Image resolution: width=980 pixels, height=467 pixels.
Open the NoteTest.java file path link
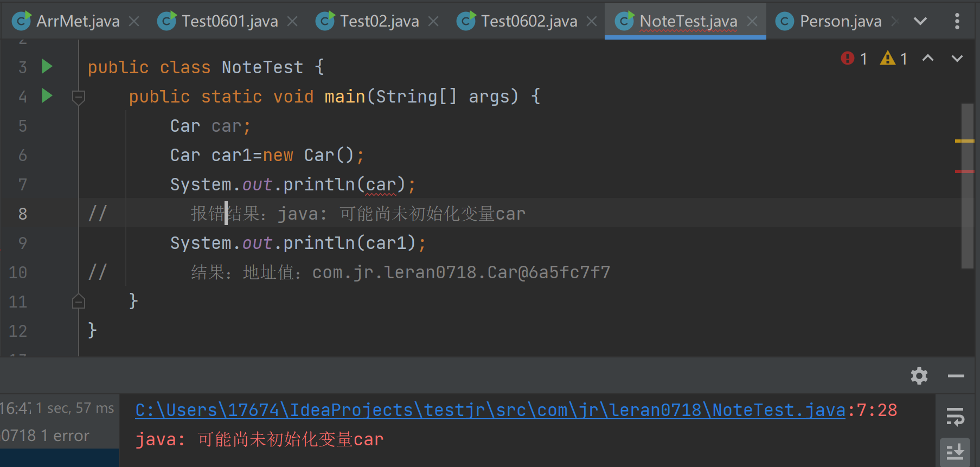pyautogui.click(x=490, y=410)
